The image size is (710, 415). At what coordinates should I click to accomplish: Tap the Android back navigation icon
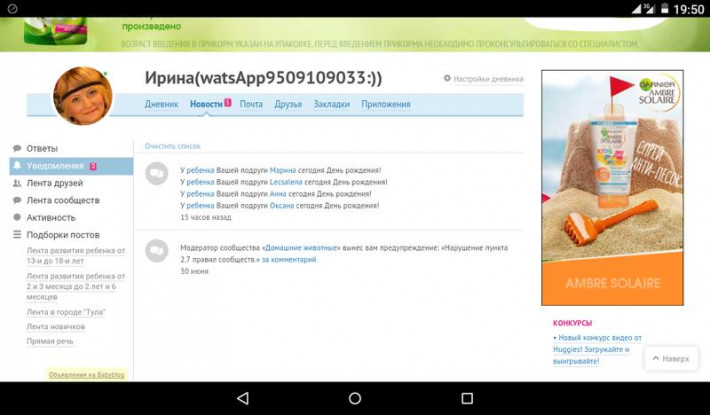tap(243, 398)
